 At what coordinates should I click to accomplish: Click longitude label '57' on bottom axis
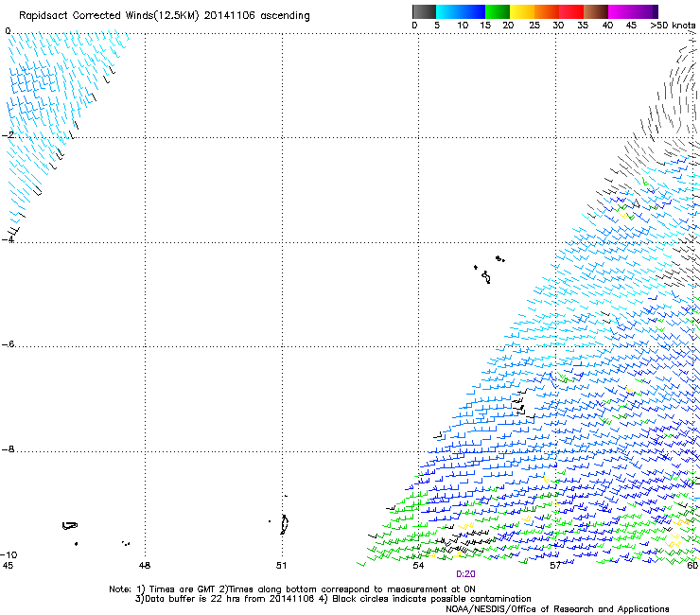[x=555, y=566]
